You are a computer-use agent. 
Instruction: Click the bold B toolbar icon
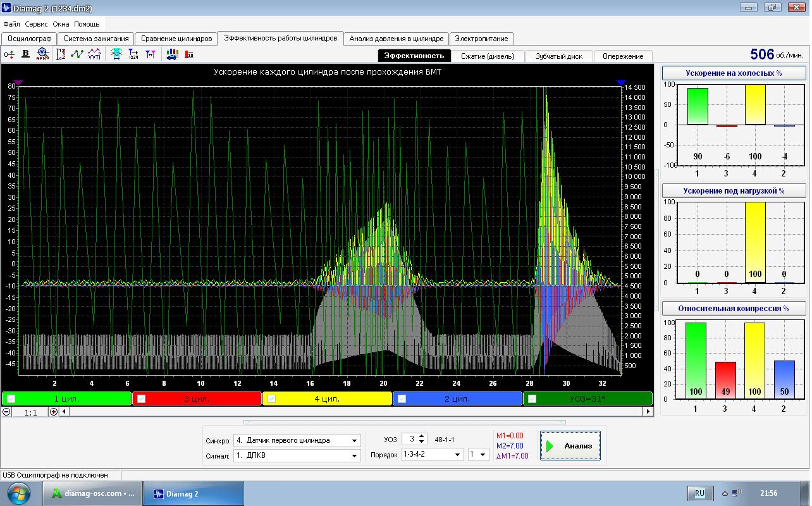(26, 54)
